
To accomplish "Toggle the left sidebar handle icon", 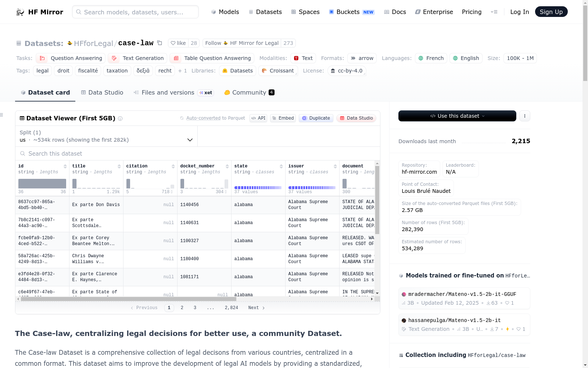I will click(x=1, y=115).
